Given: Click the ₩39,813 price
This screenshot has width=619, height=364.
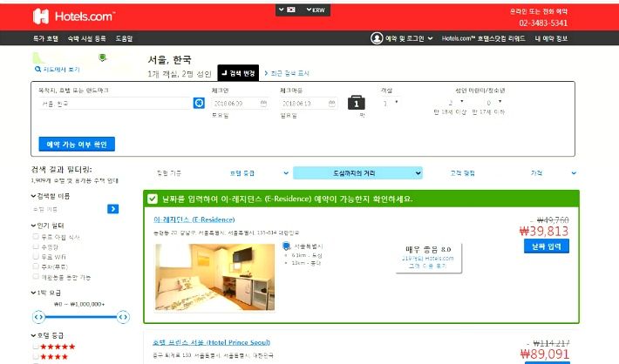Looking at the screenshot, I should [x=544, y=231].
